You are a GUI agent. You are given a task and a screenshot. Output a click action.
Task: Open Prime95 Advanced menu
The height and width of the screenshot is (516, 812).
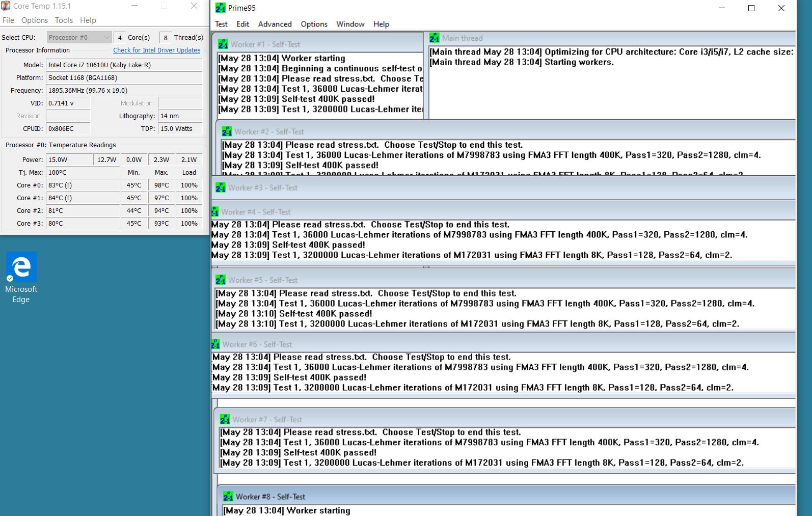coord(275,24)
